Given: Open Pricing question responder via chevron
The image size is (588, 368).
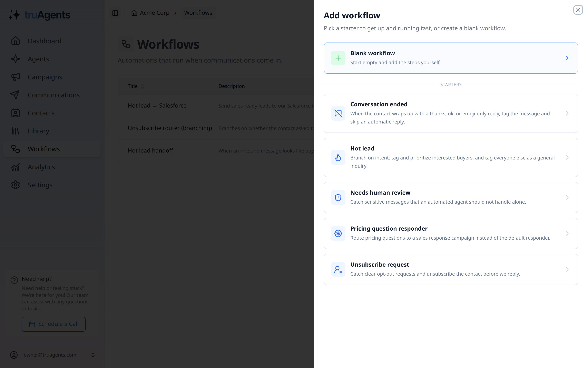Looking at the screenshot, I should (x=567, y=233).
